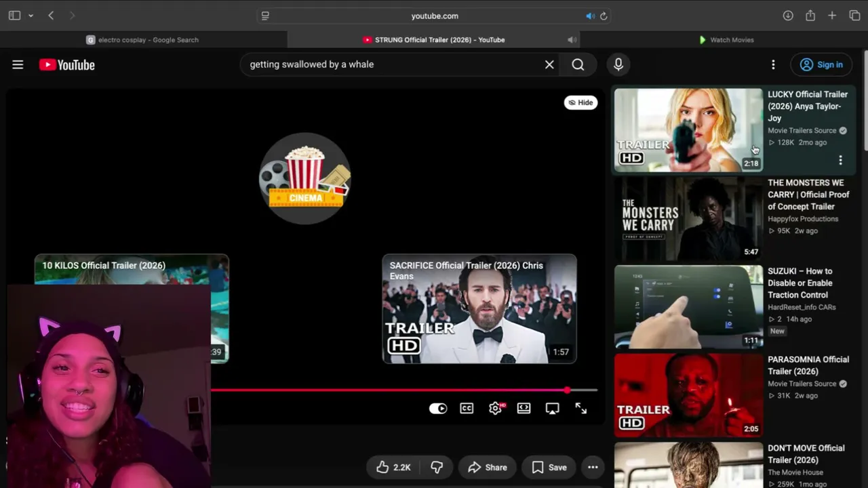Turn on closed captions
868x488 pixels.
(467, 408)
